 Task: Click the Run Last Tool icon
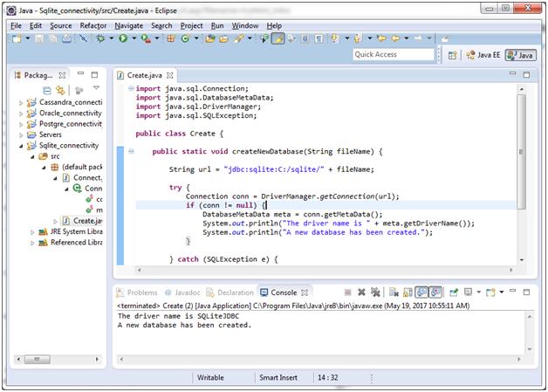click(x=146, y=38)
